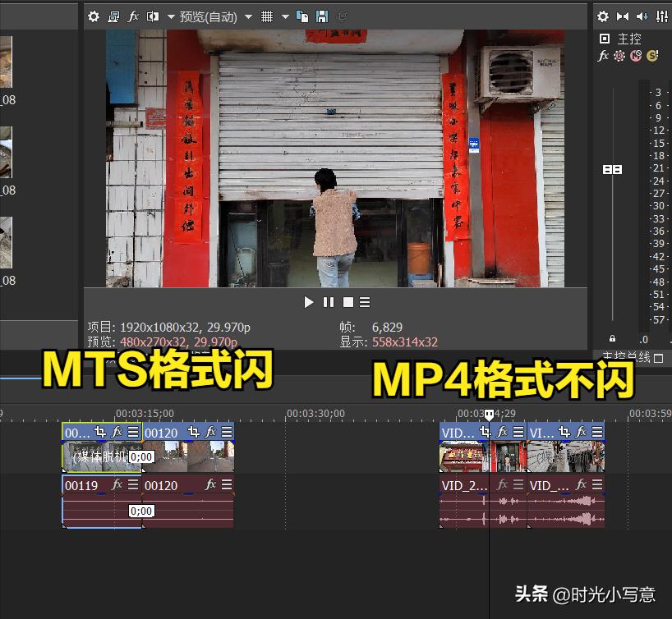Viewport: 672px width, 619px height.
Task: Open the menu beside the transport controls
Action: click(x=364, y=302)
